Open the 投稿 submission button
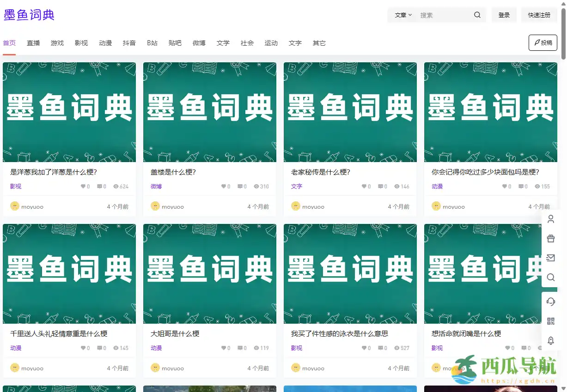 [543, 42]
